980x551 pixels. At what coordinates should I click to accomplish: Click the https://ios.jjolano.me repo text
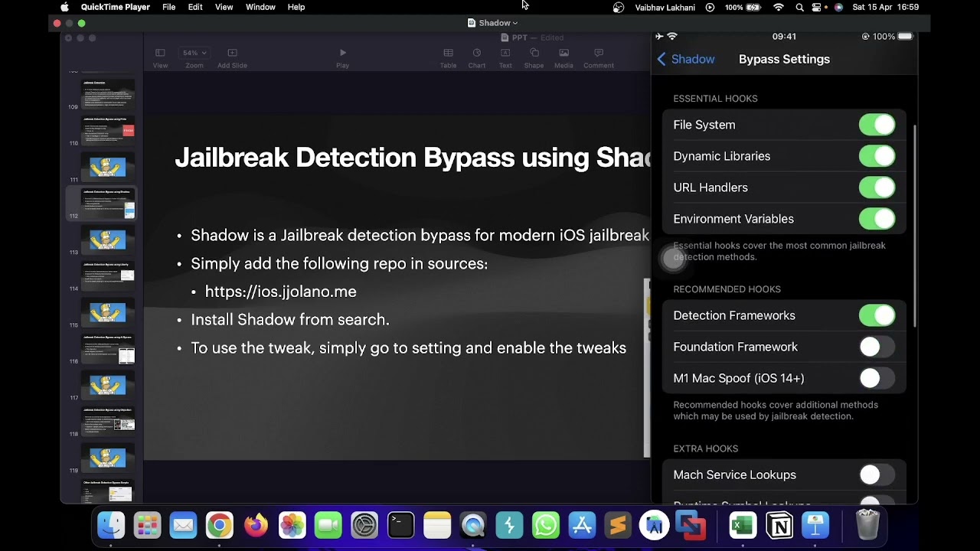(280, 292)
